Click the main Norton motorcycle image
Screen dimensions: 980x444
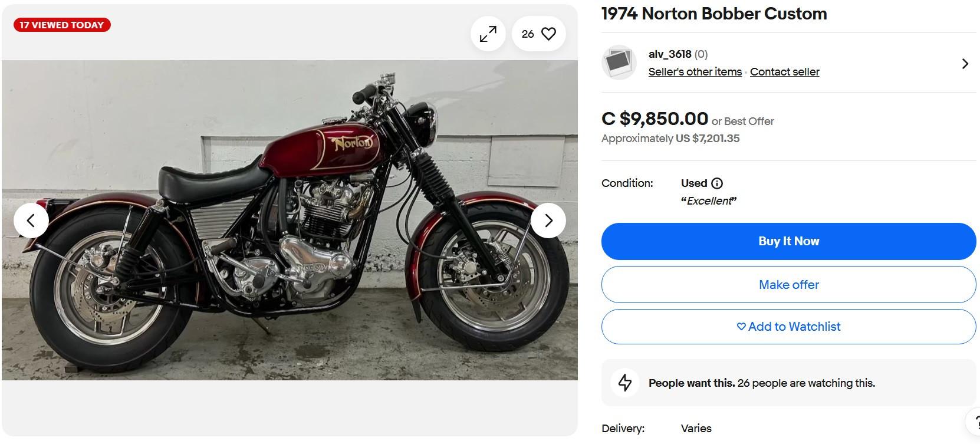[x=289, y=219]
